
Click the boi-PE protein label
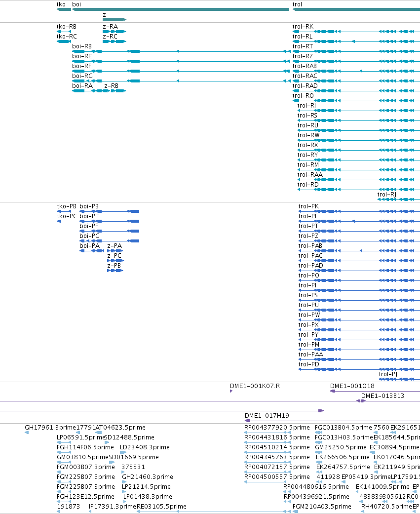(89, 216)
